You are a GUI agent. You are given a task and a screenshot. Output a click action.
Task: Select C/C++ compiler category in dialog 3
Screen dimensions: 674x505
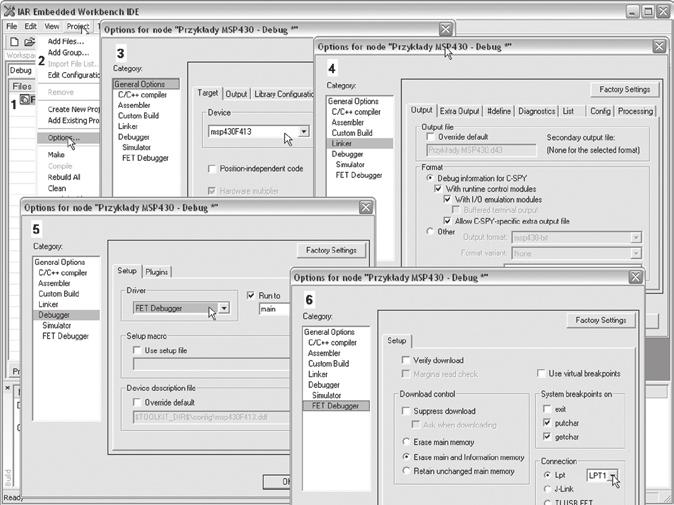pyautogui.click(x=142, y=95)
